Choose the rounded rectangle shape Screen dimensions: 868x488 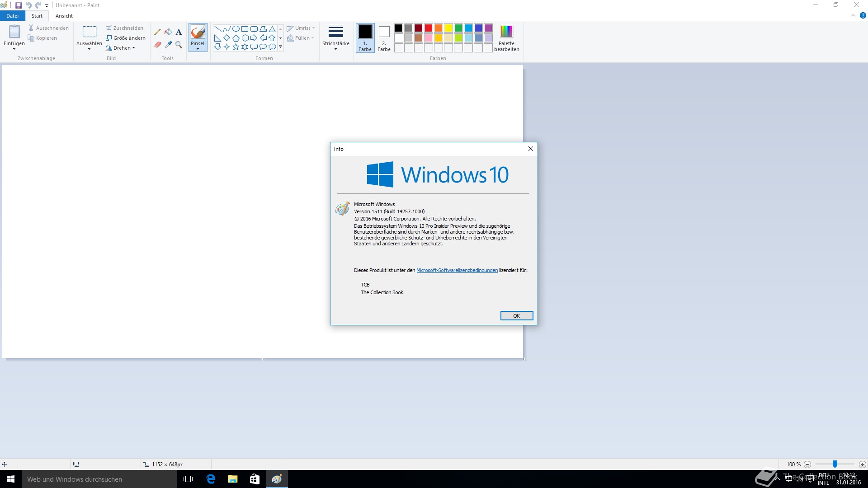pyautogui.click(x=254, y=29)
